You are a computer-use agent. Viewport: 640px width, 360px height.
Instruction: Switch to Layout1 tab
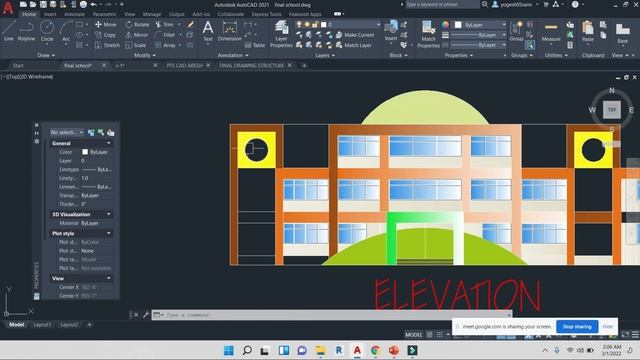coord(42,325)
